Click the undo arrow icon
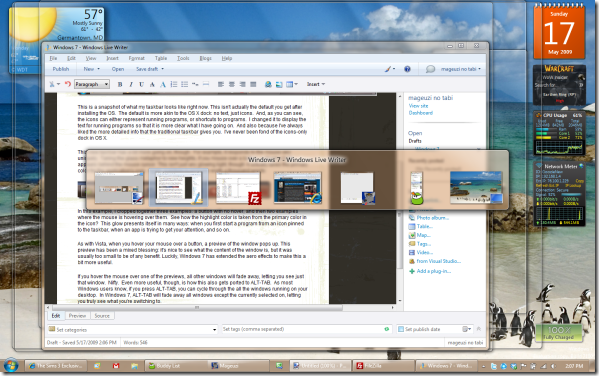This screenshot has height=376, width=599. point(68,84)
